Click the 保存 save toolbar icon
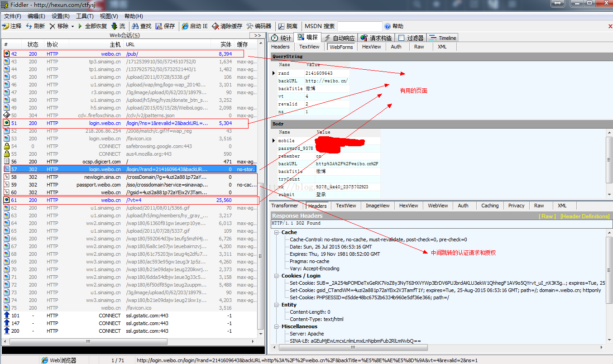 158,26
